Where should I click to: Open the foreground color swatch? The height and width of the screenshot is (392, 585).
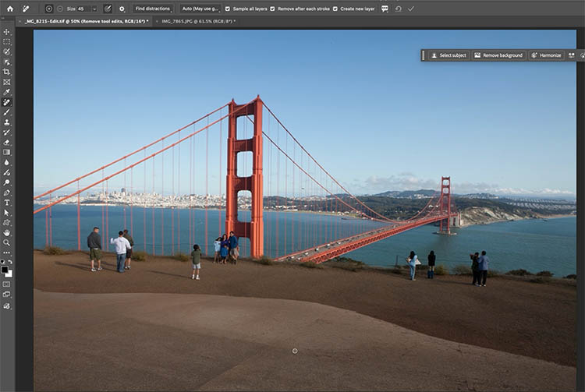point(5,270)
